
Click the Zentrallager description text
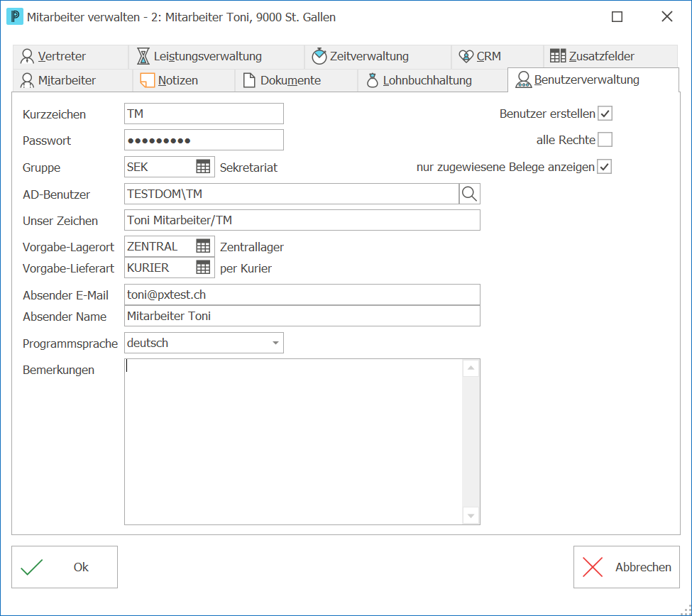click(x=252, y=247)
